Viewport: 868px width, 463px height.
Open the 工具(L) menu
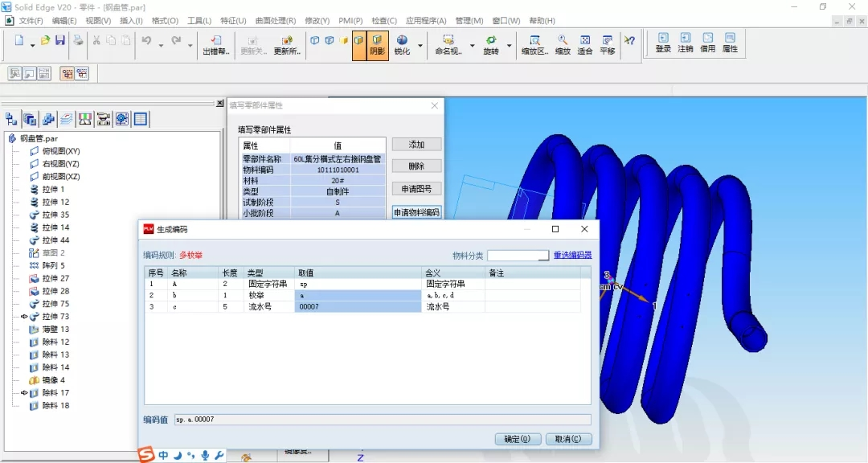pos(199,21)
